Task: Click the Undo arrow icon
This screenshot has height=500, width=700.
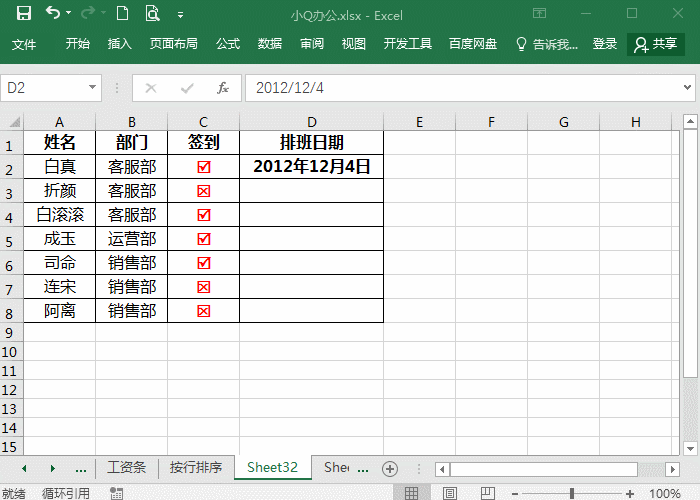Action: point(53,13)
